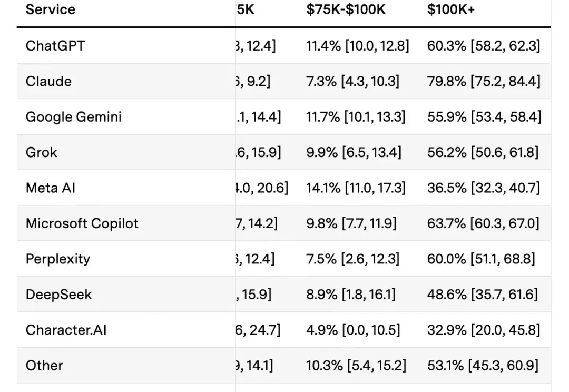Click Meta AI's 14.1% value cell
The image size is (569, 392).
tap(356, 188)
